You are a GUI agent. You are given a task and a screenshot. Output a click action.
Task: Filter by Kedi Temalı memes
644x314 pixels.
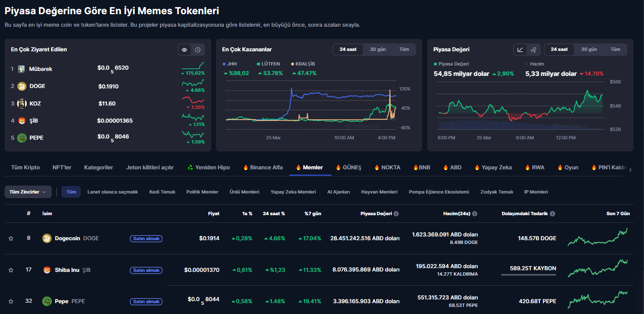pyautogui.click(x=162, y=192)
